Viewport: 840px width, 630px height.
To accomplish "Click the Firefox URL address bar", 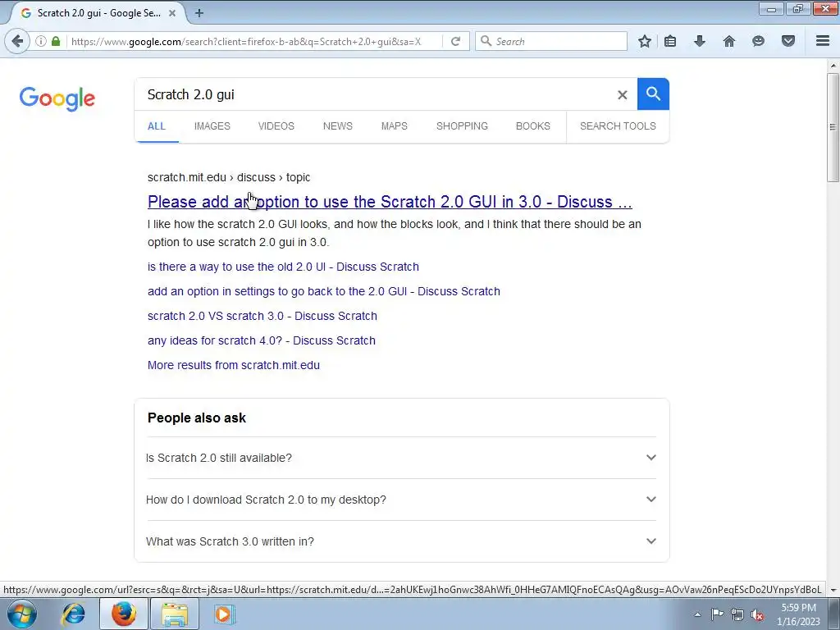I will 255,41.
